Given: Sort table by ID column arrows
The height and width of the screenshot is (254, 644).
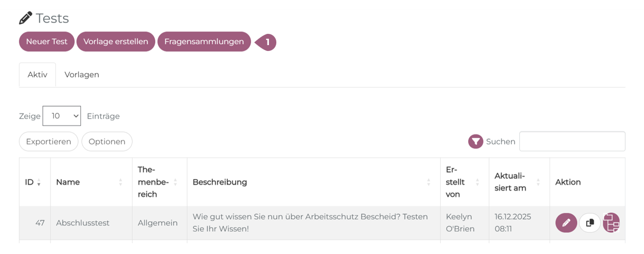Looking at the screenshot, I should [x=39, y=182].
